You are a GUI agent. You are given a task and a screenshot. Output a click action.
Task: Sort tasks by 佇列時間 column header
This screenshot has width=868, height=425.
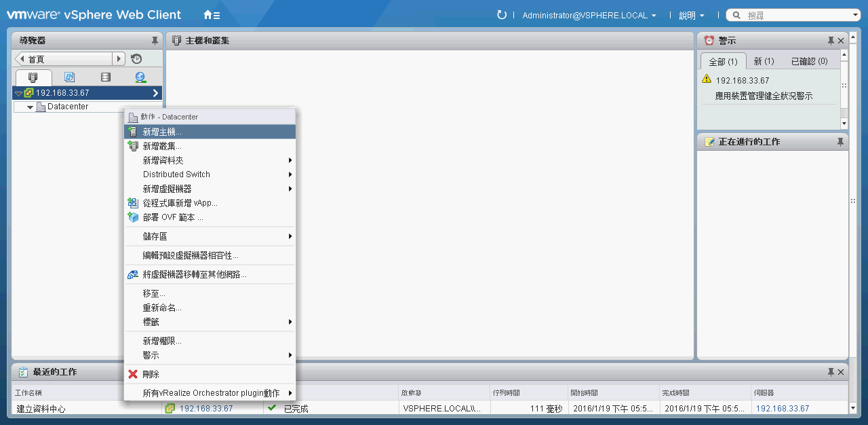529,392
